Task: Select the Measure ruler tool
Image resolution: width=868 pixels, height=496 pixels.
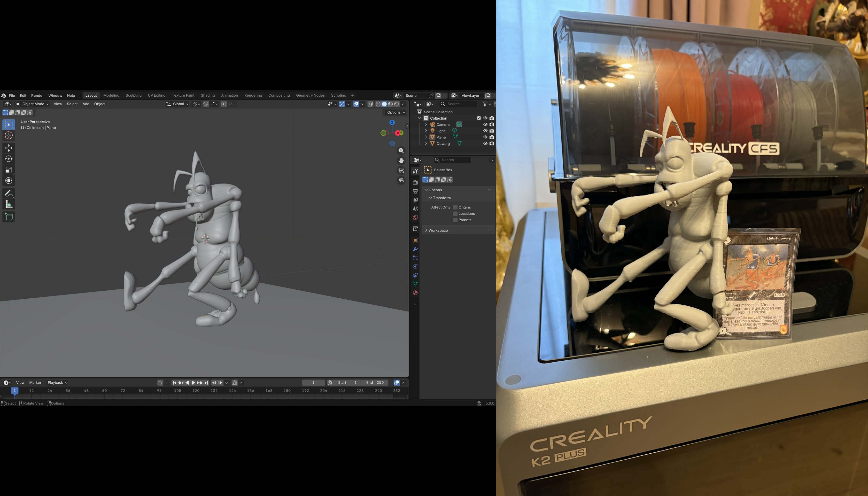Action: click(9, 204)
